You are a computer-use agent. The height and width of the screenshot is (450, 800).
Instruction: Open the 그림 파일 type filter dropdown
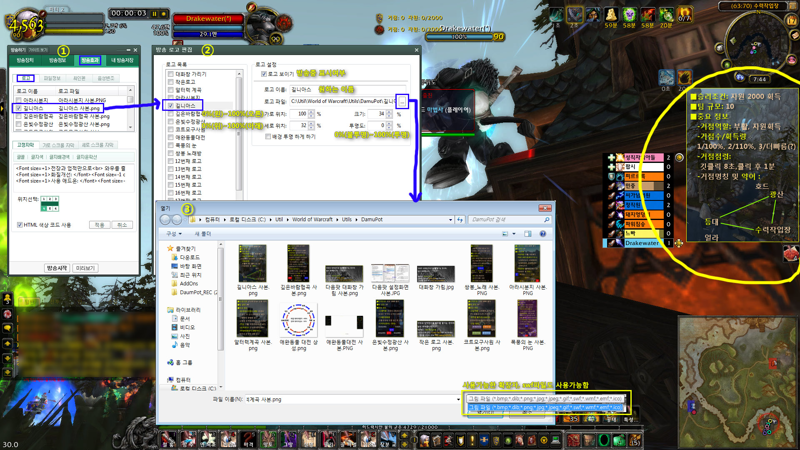click(x=545, y=399)
